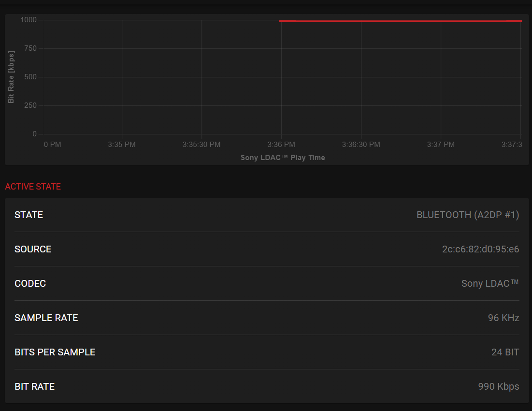Click the source MAC address 2c:c6:82:d0:95:e6
The image size is (532, 411).
(x=480, y=250)
